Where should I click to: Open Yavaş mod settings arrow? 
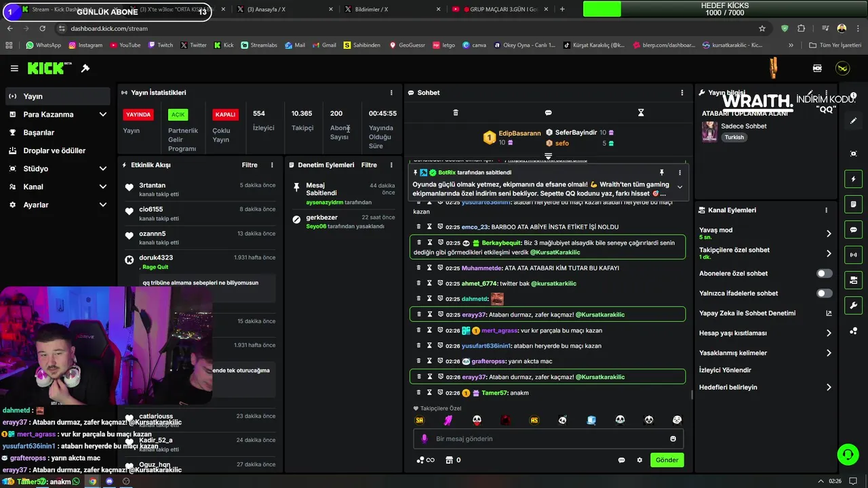829,233
